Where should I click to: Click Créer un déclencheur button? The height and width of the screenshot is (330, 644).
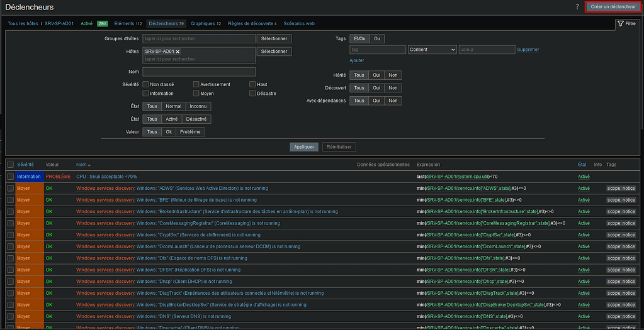[x=613, y=6]
